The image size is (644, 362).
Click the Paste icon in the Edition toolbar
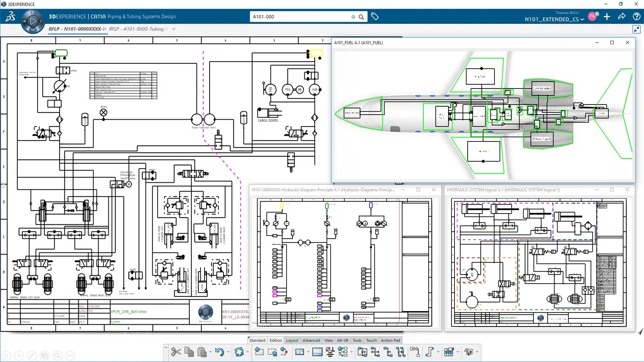tap(202, 352)
